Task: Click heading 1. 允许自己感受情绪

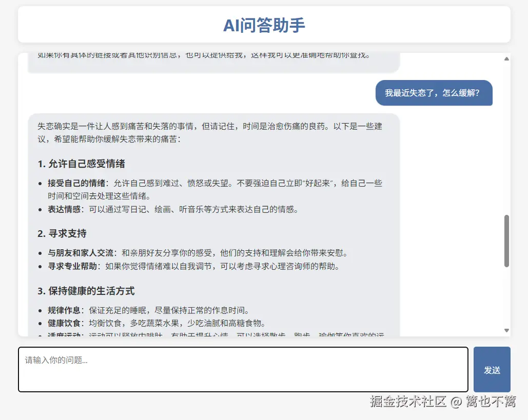Action: [81, 164]
